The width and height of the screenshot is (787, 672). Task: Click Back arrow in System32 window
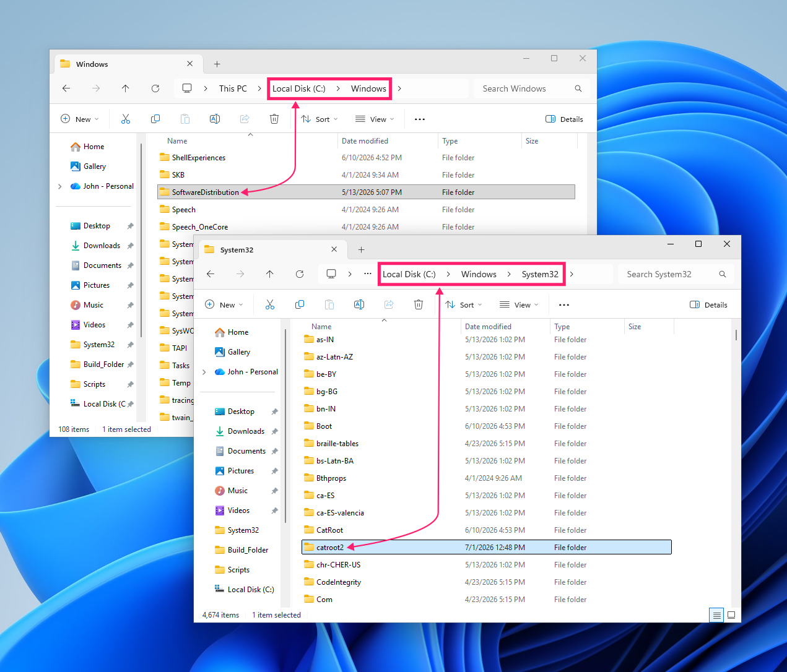[x=211, y=274]
